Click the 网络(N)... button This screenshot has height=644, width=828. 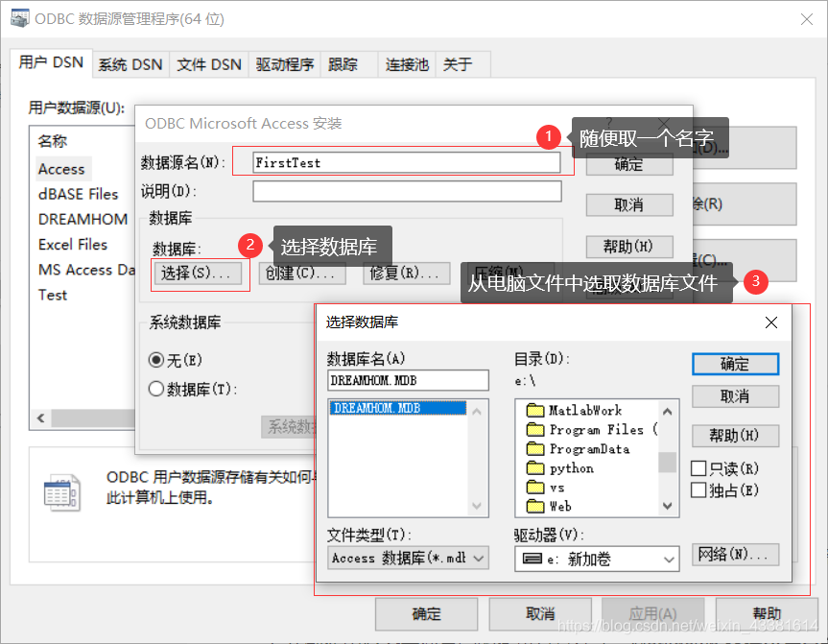tap(735, 554)
